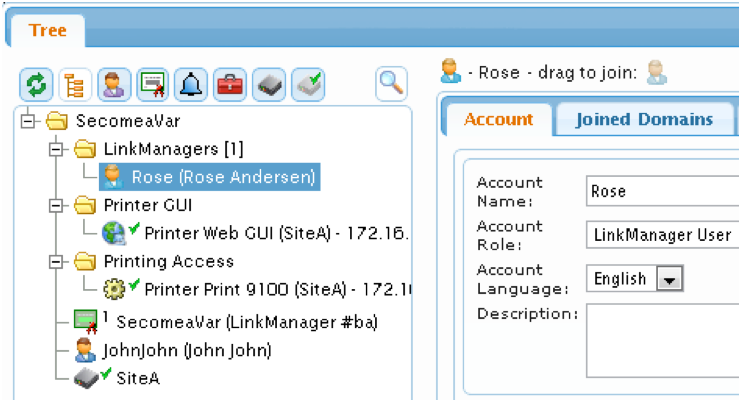
Task: Click the Rose user icon in header
Action: [450, 71]
